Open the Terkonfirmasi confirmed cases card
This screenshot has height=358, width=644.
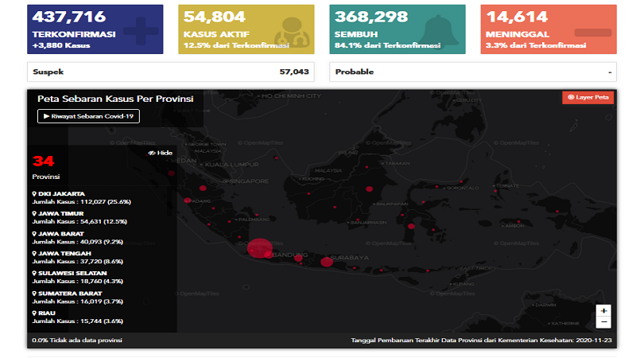coord(95,29)
